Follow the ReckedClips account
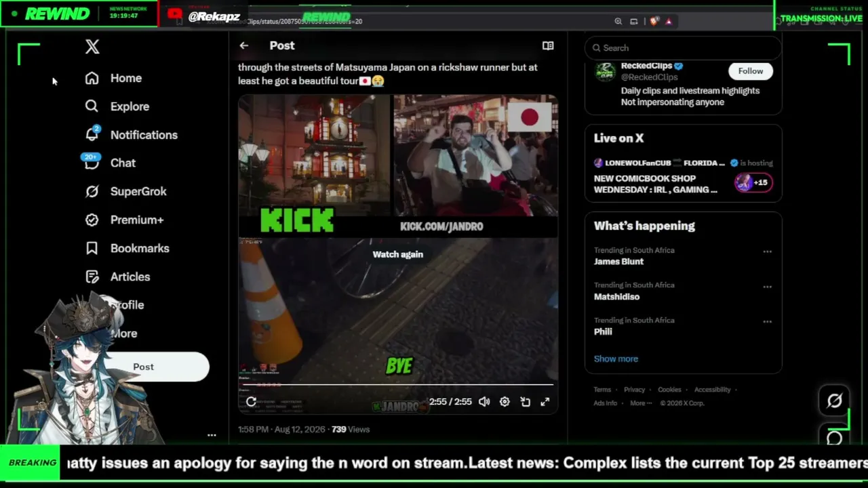This screenshot has height=488, width=868. [750, 71]
